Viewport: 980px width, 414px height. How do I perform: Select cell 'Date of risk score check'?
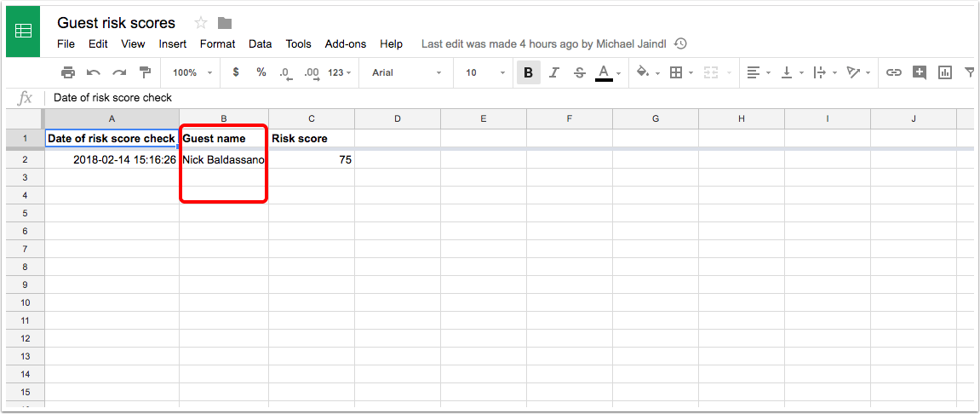click(112, 138)
